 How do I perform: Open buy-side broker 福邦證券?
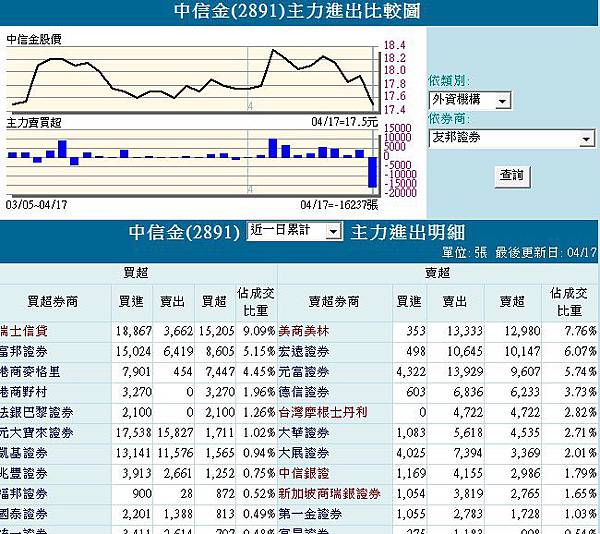[x=24, y=493]
